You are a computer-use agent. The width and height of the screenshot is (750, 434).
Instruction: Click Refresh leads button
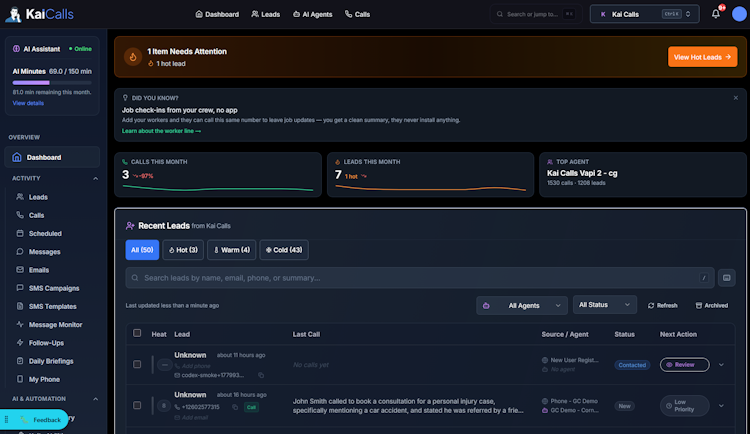662,305
